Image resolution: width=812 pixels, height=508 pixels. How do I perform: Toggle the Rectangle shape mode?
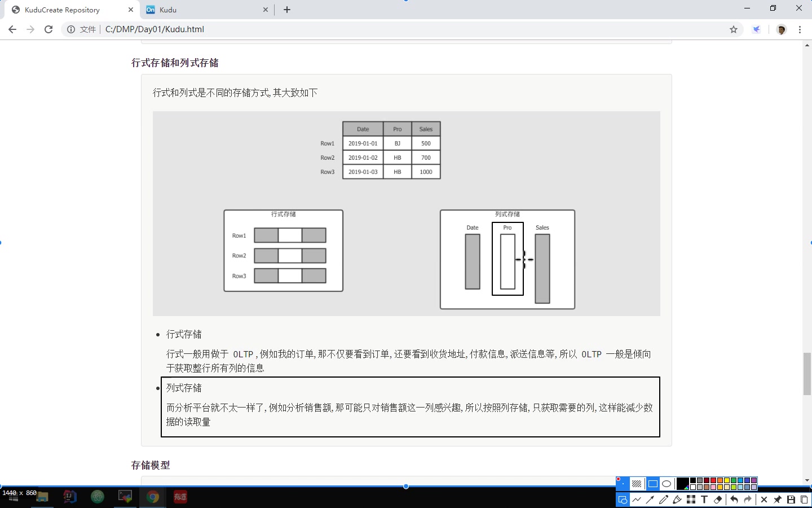click(x=653, y=484)
